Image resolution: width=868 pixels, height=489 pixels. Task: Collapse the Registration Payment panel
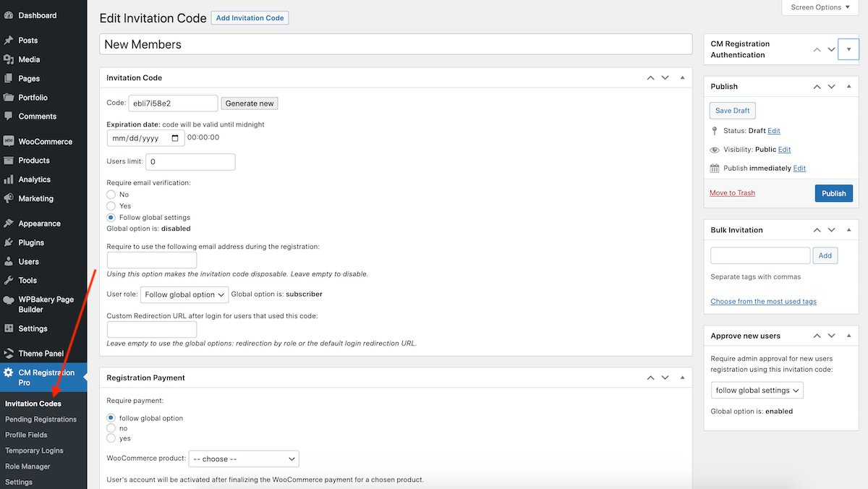[682, 378]
